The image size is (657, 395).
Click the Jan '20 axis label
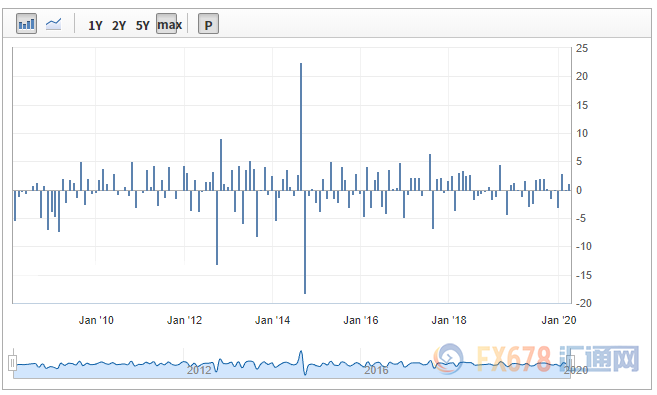(559, 320)
